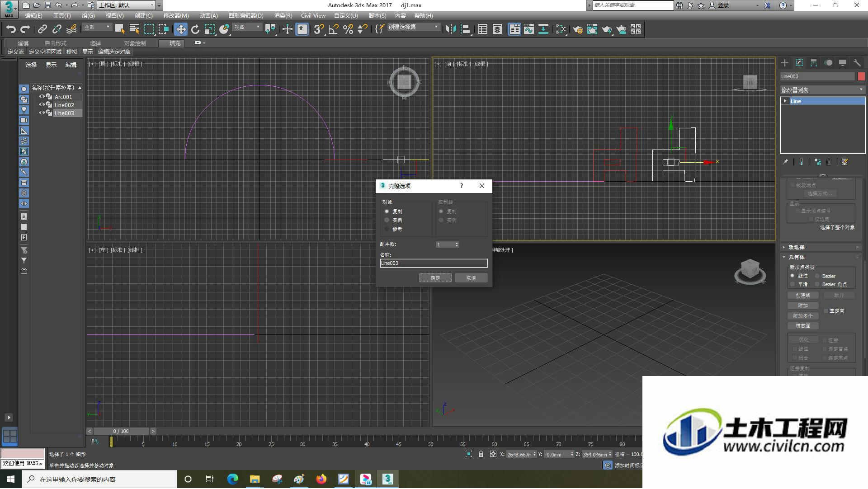Open the 修改器(M) menu
Image resolution: width=868 pixels, height=489 pixels.
coord(176,15)
